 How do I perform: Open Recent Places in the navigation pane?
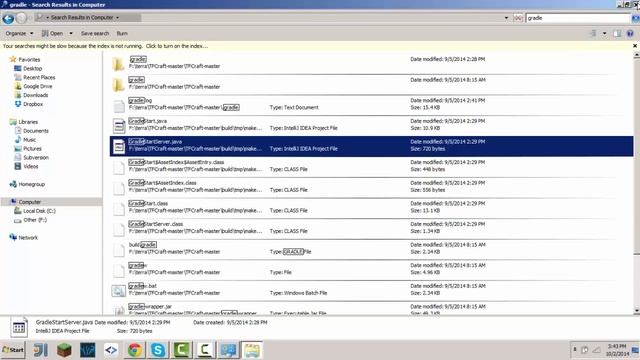coord(39,78)
